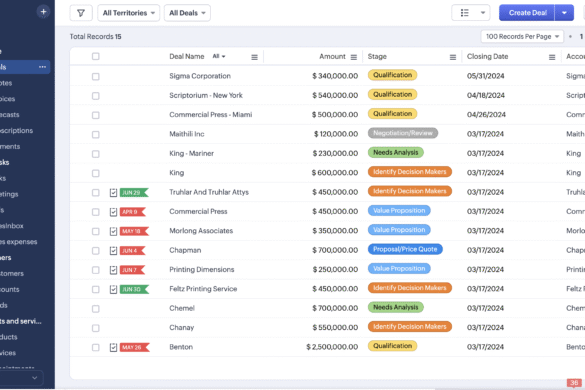The height and width of the screenshot is (390, 585).
Task: Click the JUN 7 red task flag
Action: pyautogui.click(x=132, y=270)
